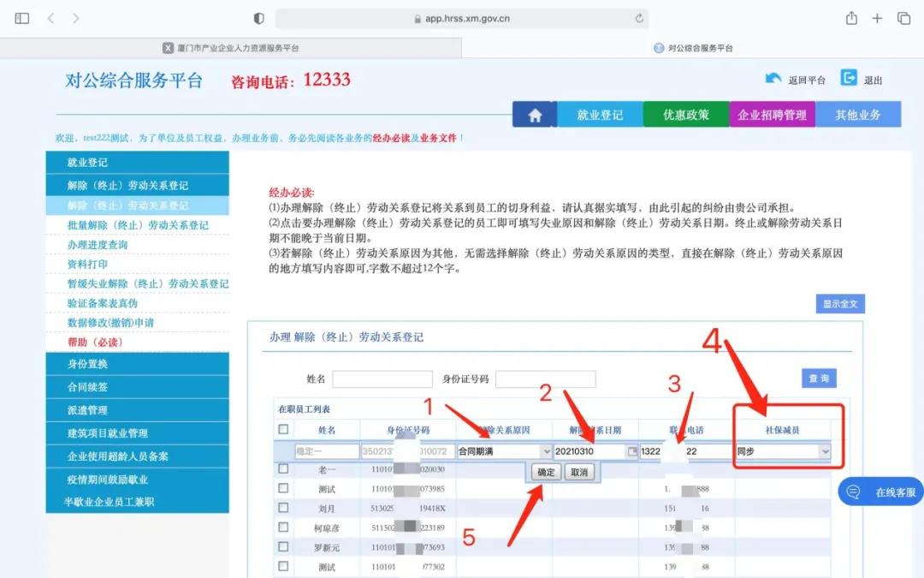Screen dimensions: 924x578
Task: Click the 退出 logout icon
Action: [849, 78]
